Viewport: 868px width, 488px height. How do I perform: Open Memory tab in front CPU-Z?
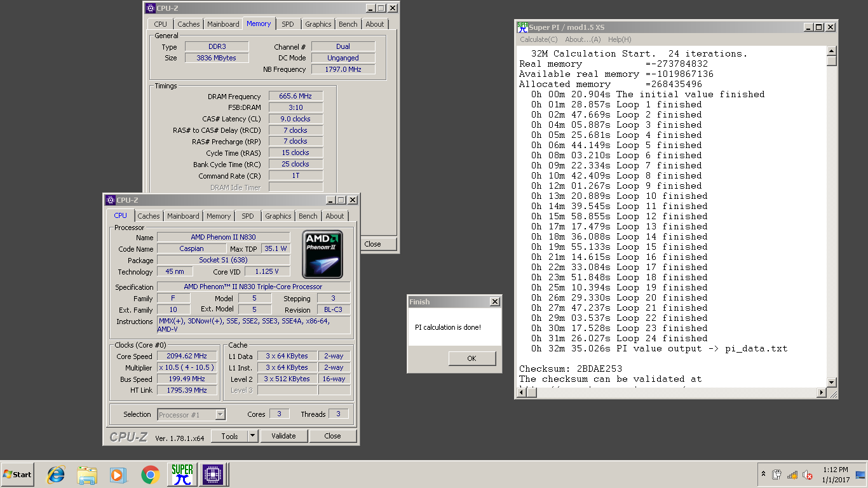(219, 216)
